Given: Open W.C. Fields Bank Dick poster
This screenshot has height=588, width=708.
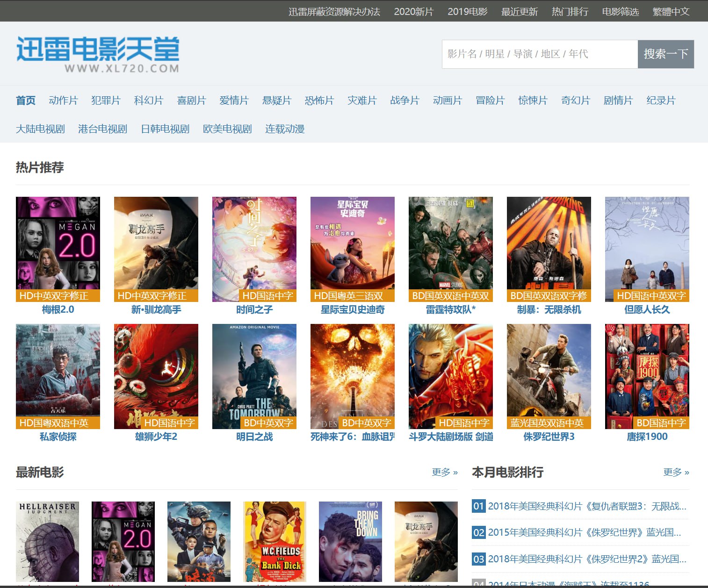Looking at the screenshot, I should coord(275,542).
